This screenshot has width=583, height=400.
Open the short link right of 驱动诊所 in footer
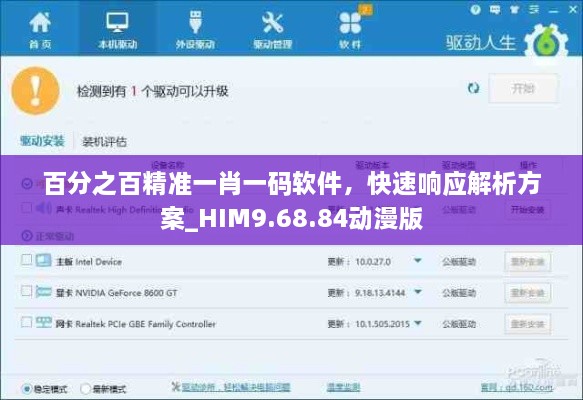click(x=344, y=387)
